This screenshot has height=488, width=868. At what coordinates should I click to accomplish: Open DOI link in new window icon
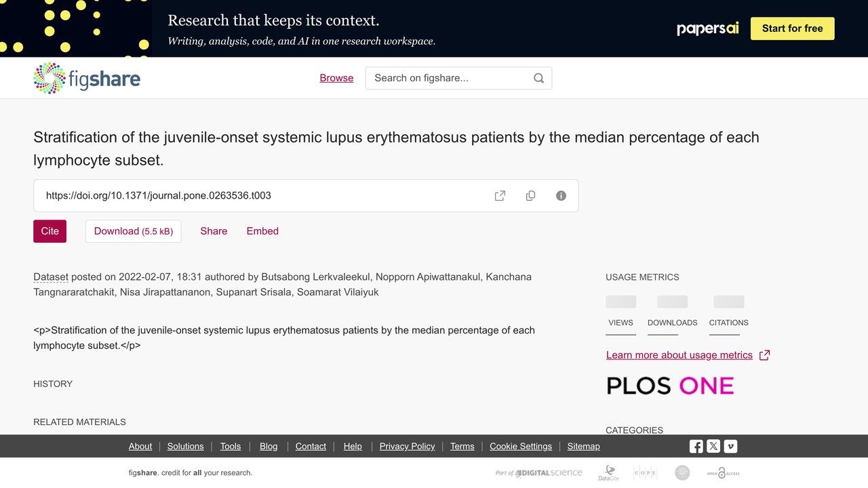pos(500,196)
